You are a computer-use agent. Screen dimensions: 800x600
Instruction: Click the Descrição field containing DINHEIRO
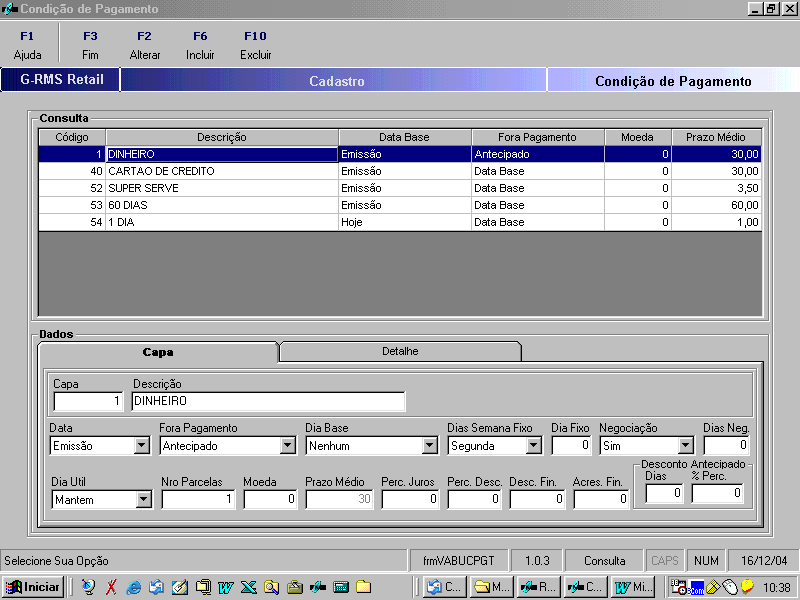(268, 401)
